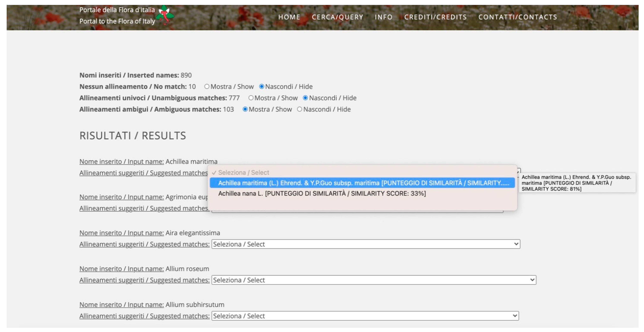Expand Allium roseum suggested matches dropdown
Image resolution: width=644 pixels, height=332 pixels.
tap(373, 280)
